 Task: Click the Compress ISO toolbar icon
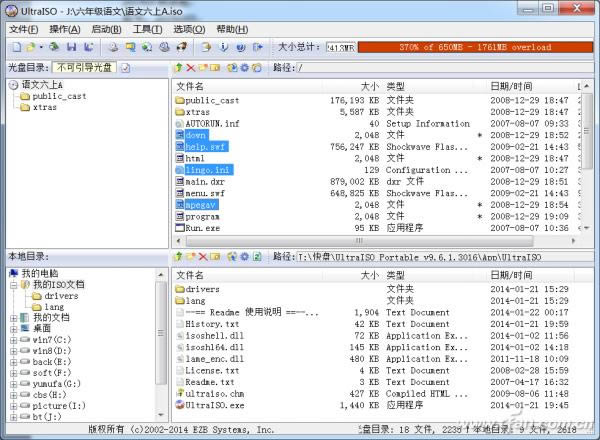[x=130, y=47]
